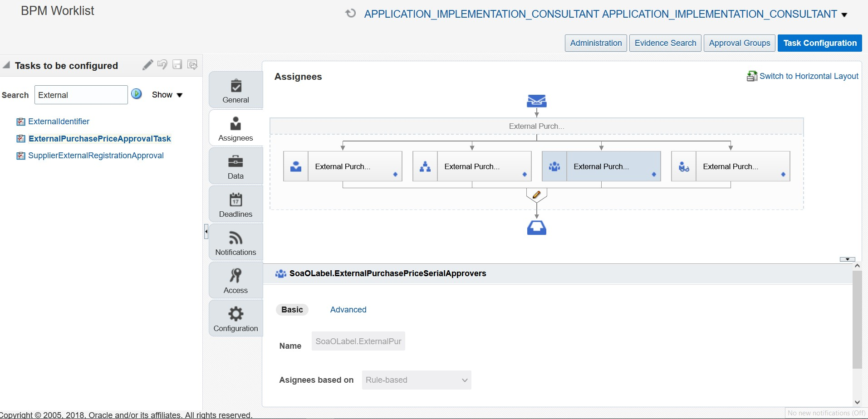Screen dimensions: 868x419
Task: Open the Configuration tab
Action: click(236, 318)
